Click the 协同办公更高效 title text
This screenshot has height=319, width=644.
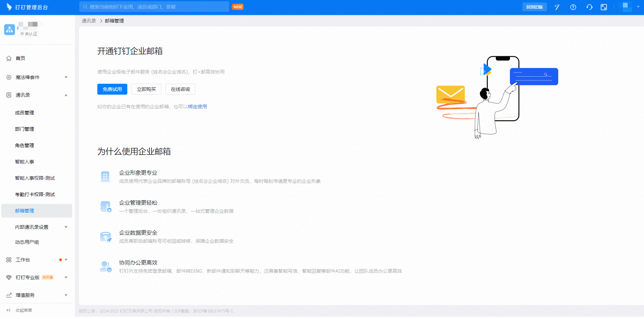138,262
